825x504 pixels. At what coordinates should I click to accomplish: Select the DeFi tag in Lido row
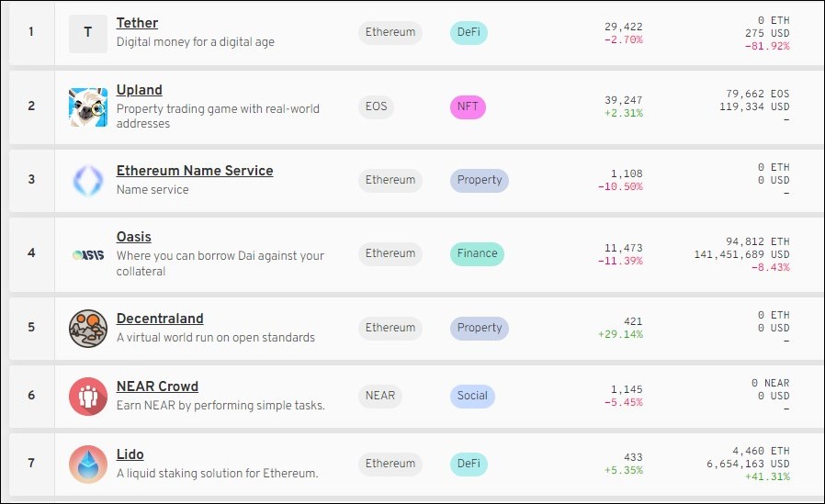pos(469,464)
